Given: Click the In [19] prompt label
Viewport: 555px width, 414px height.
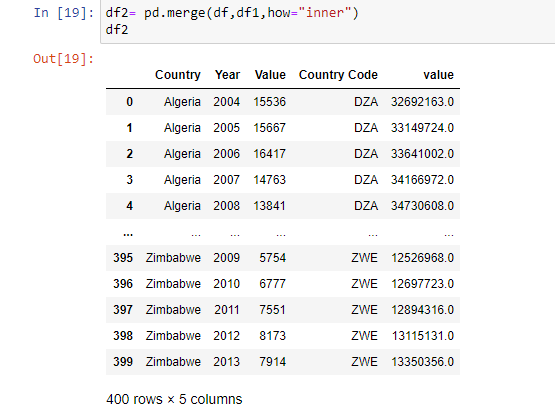Looking at the screenshot, I should coord(64,13).
